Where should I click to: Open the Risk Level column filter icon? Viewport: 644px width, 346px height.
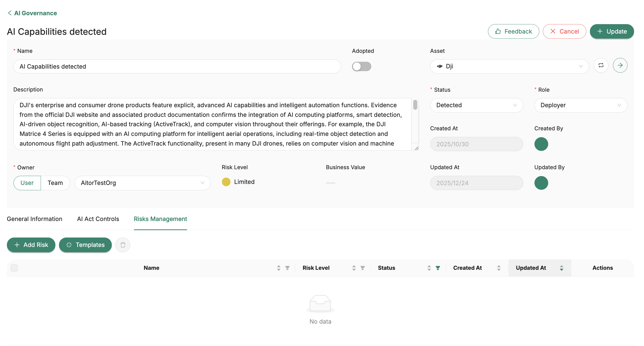(x=363, y=268)
